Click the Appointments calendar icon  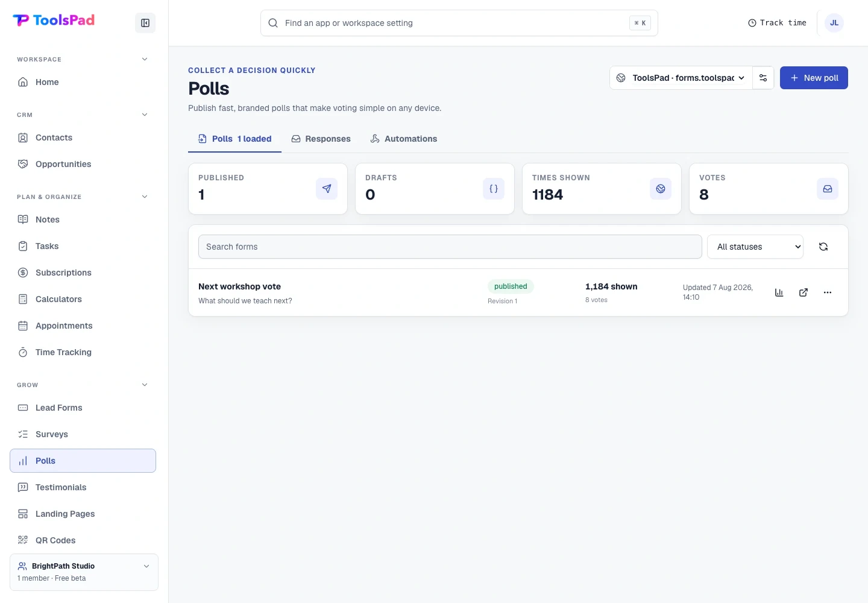23,326
